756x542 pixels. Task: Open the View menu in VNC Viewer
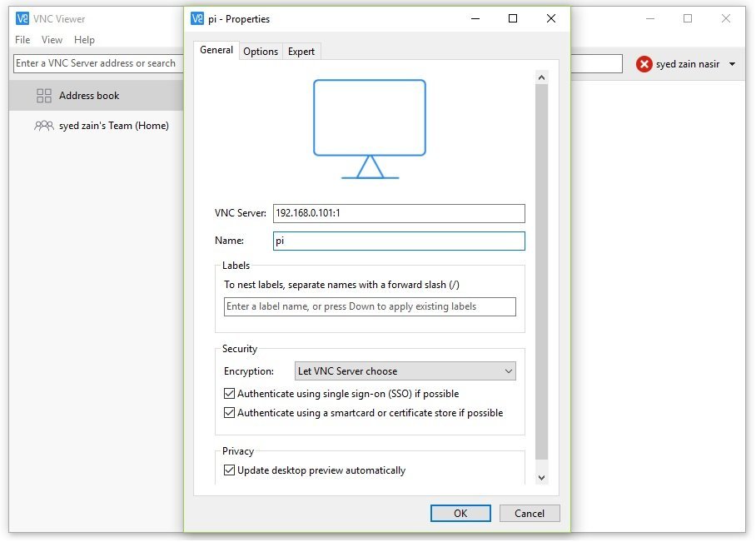[52, 40]
